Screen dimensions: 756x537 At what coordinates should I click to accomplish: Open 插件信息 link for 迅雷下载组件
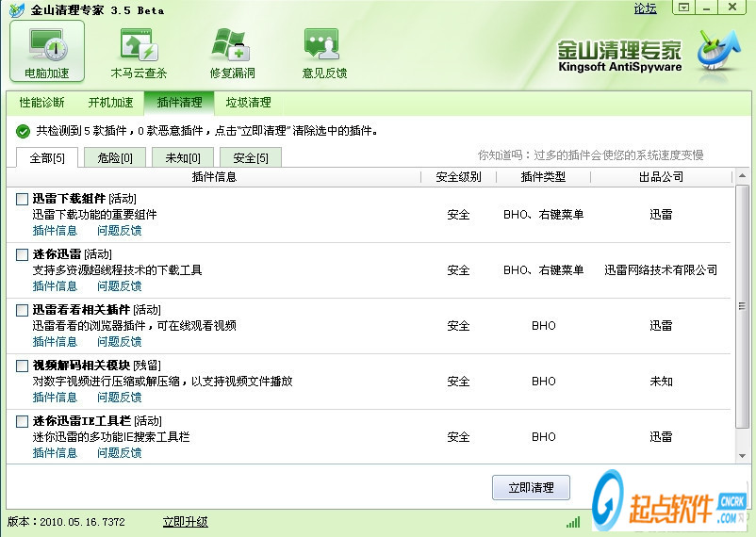point(55,231)
